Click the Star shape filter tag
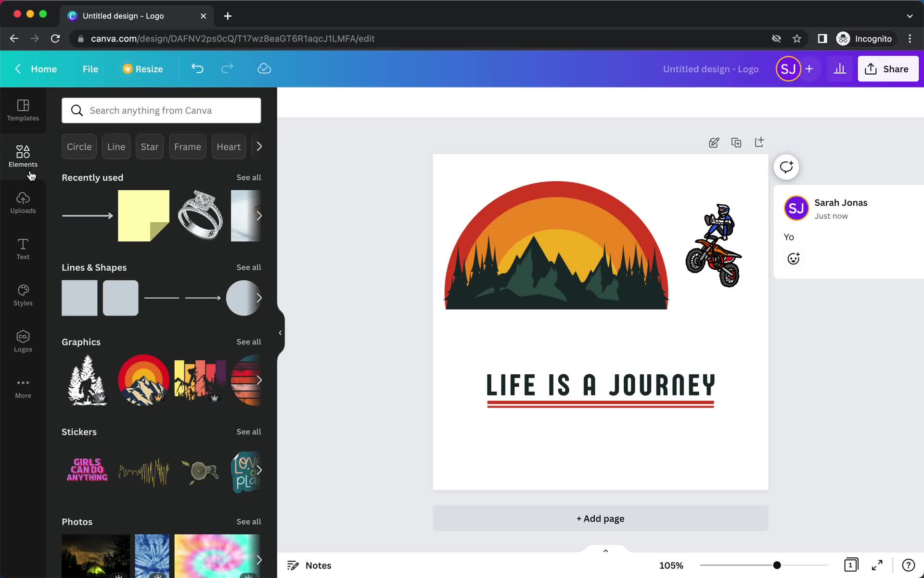924x578 pixels. pos(149,146)
